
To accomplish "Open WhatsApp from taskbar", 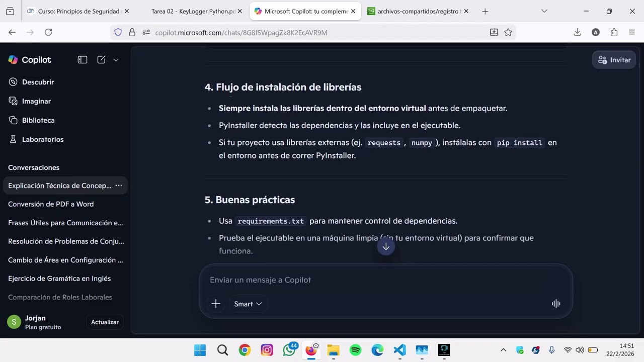I will (289, 350).
